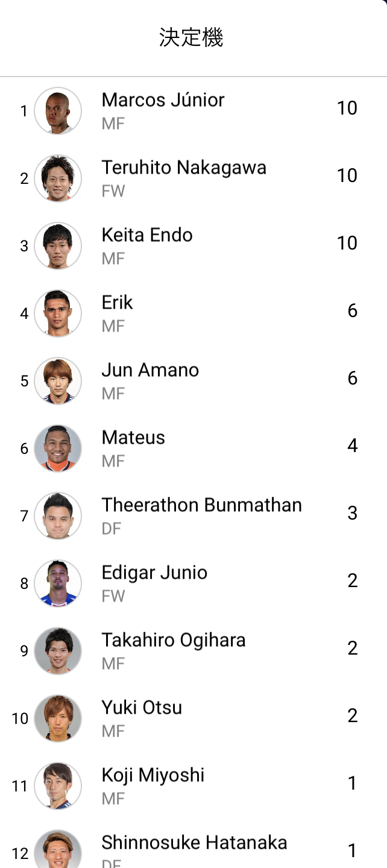This screenshot has height=868, width=387.
Task: Click the Shinnosuke Hatanaka name
Action: [x=194, y=843]
